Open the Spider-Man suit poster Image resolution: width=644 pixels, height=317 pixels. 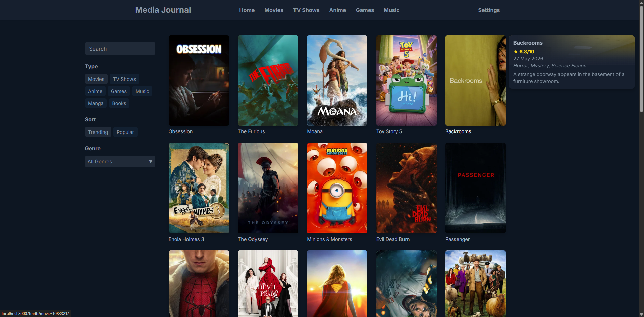pyautogui.click(x=199, y=284)
